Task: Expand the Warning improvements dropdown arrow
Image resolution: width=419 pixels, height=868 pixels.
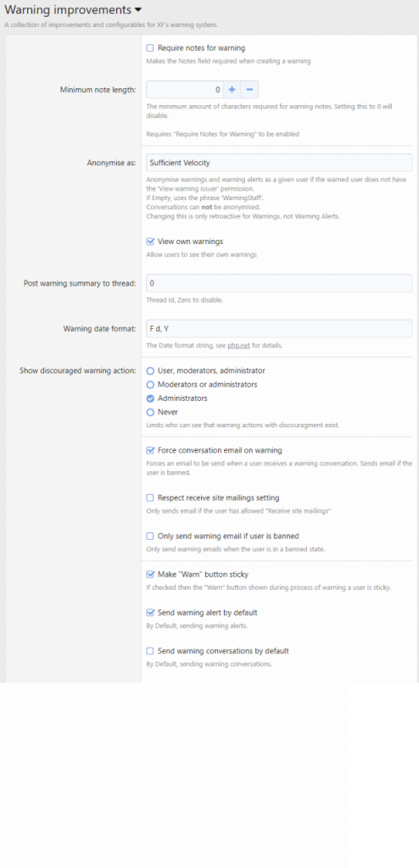Action: (138, 9)
